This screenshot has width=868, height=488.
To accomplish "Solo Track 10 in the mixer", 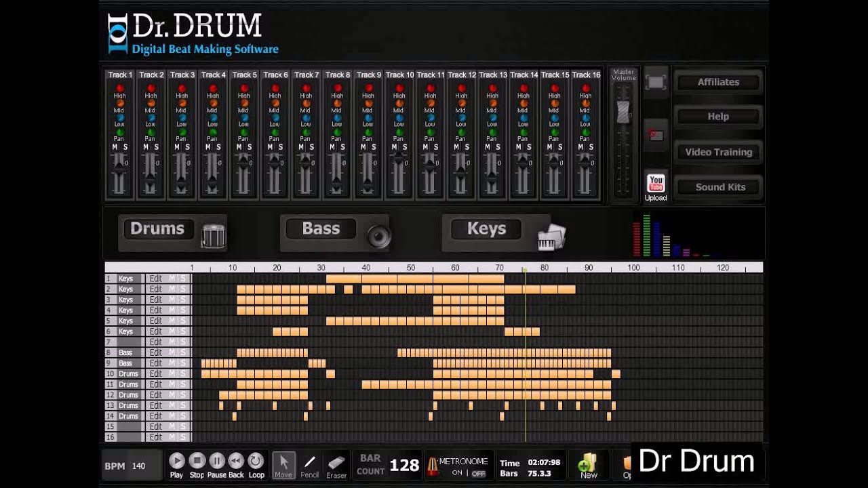I will point(404,147).
